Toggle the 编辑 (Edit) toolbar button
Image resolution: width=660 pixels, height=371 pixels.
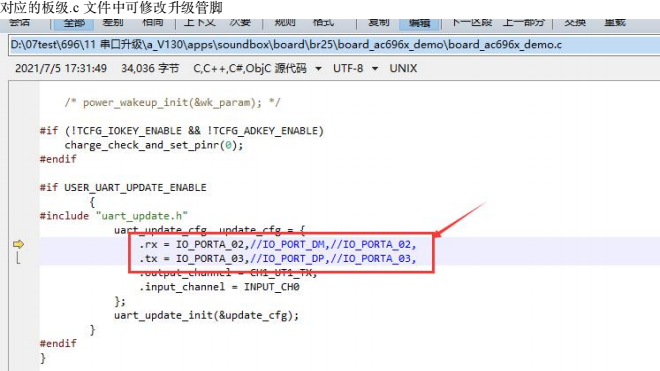click(x=419, y=23)
